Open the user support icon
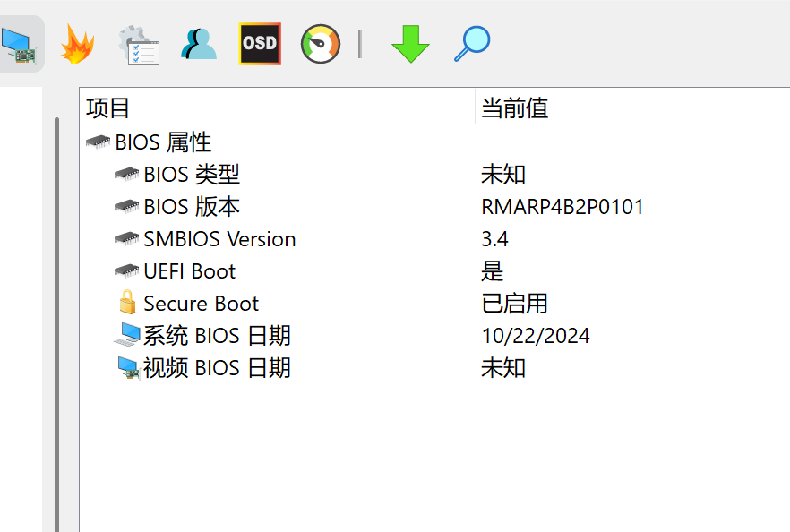 tap(199, 45)
